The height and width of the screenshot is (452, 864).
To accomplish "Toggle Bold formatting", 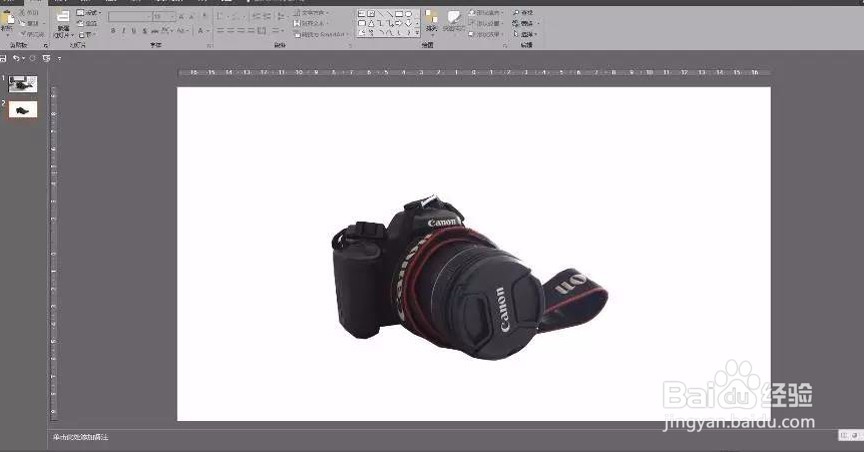I will pyautogui.click(x=114, y=30).
